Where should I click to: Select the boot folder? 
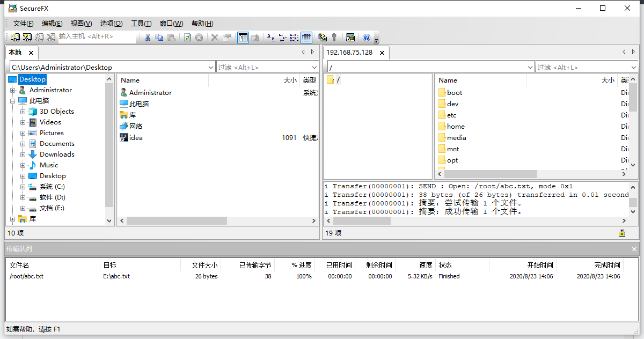[455, 93]
